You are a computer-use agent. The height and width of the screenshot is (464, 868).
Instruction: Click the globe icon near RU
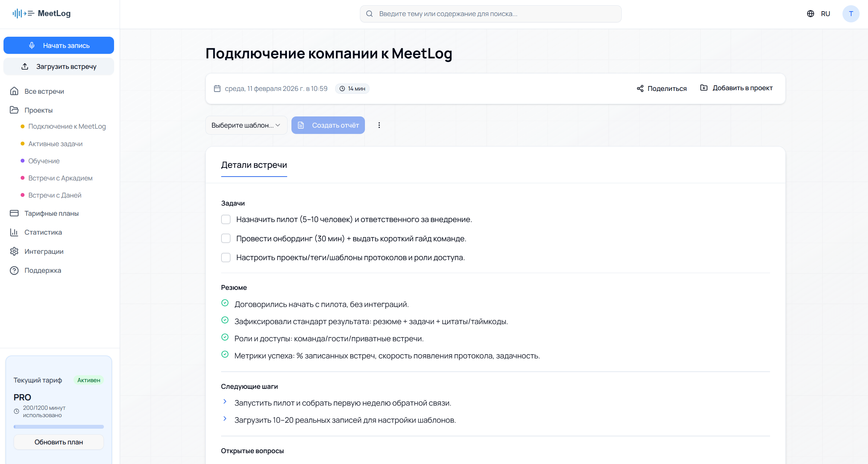810,14
